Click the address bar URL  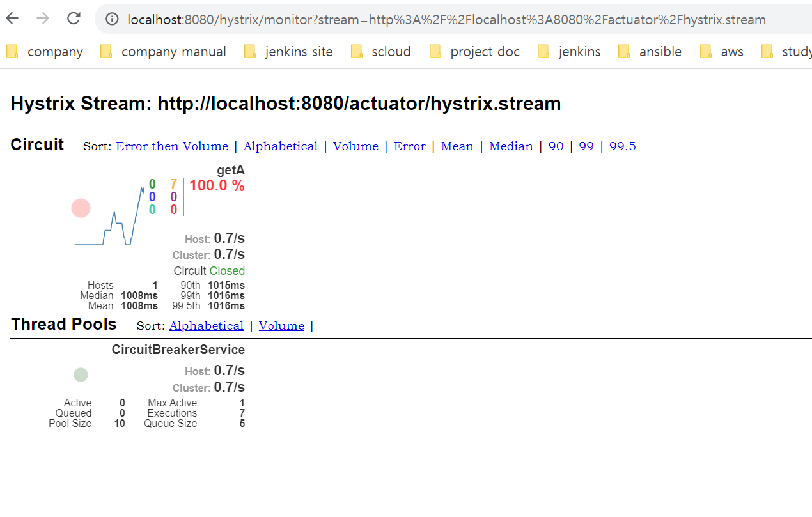click(446, 20)
